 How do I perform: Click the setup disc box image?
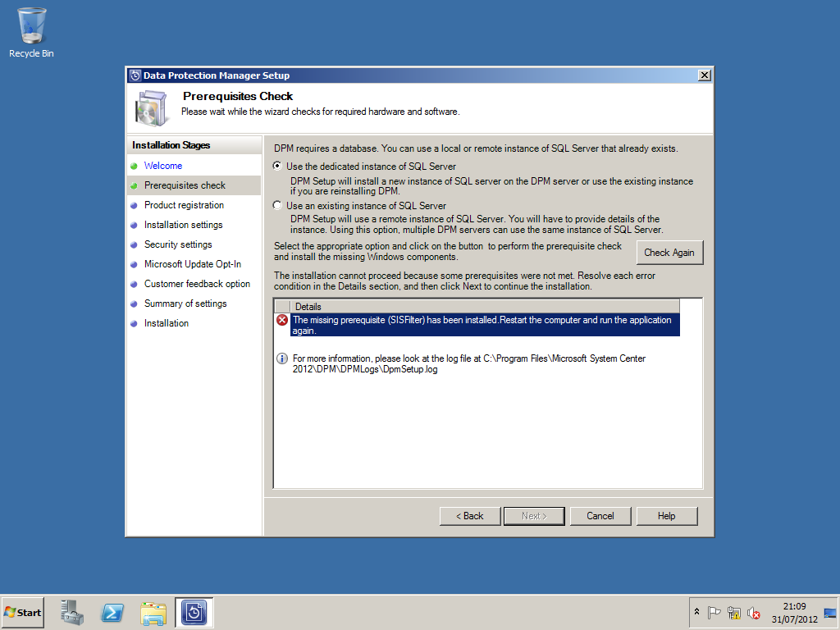pyautogui.click(x=151, y=107)
